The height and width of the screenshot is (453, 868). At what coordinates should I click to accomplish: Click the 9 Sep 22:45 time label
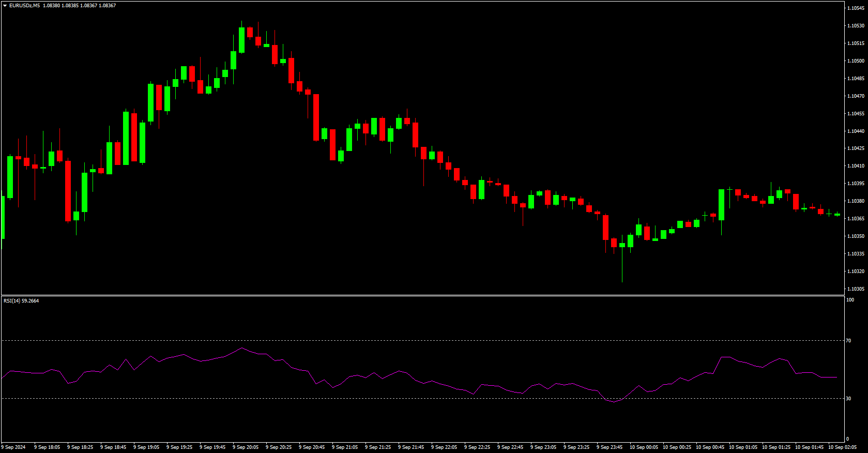point(510,447)
